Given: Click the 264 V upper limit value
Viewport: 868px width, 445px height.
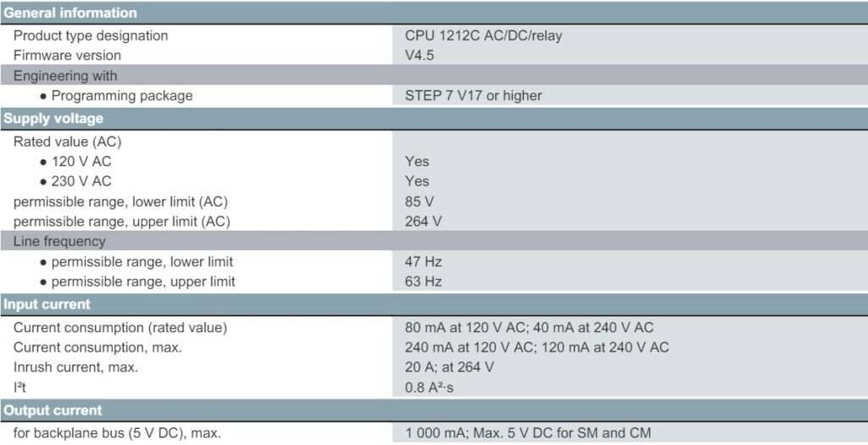Looking at the screenshot, I should click(x=423, y=221).
